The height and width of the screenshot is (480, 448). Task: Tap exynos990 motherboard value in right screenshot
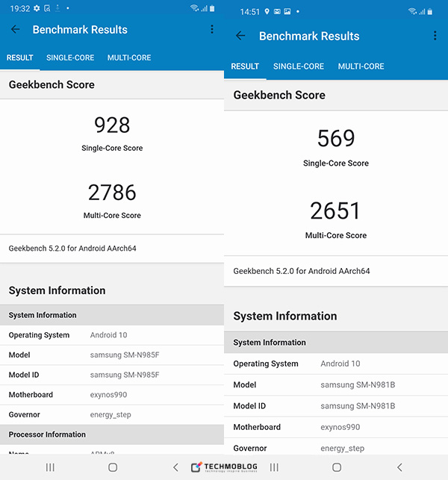(340, 427)
